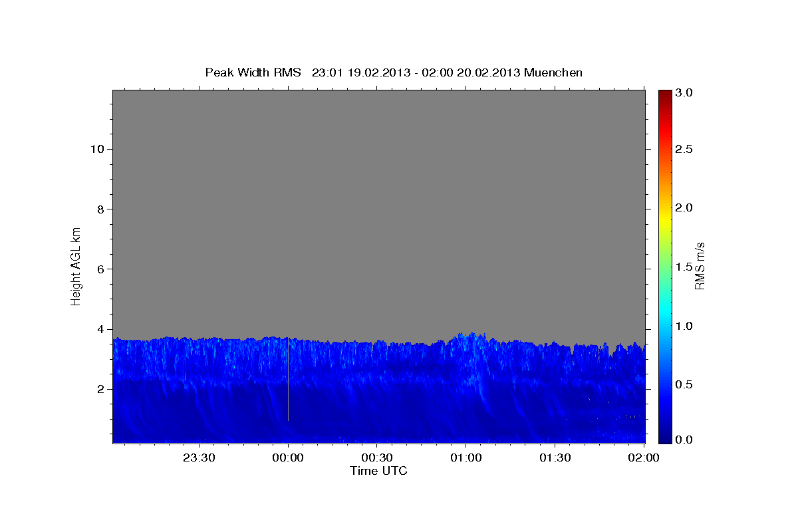Click the 00:30 time tick label

[x=376, y=458]
